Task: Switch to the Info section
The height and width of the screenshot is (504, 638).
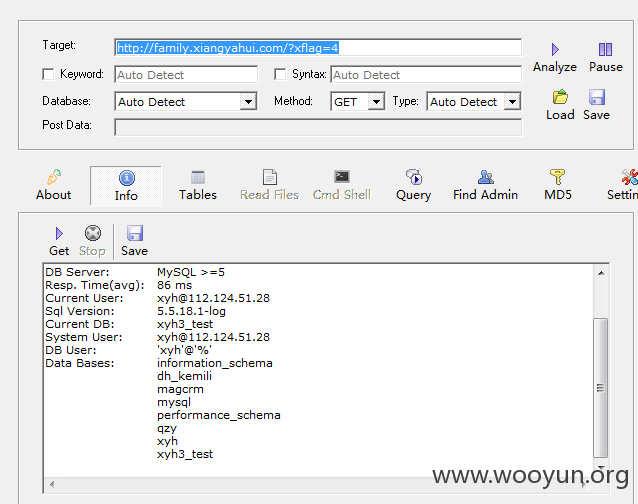Action: coord(126,186)
